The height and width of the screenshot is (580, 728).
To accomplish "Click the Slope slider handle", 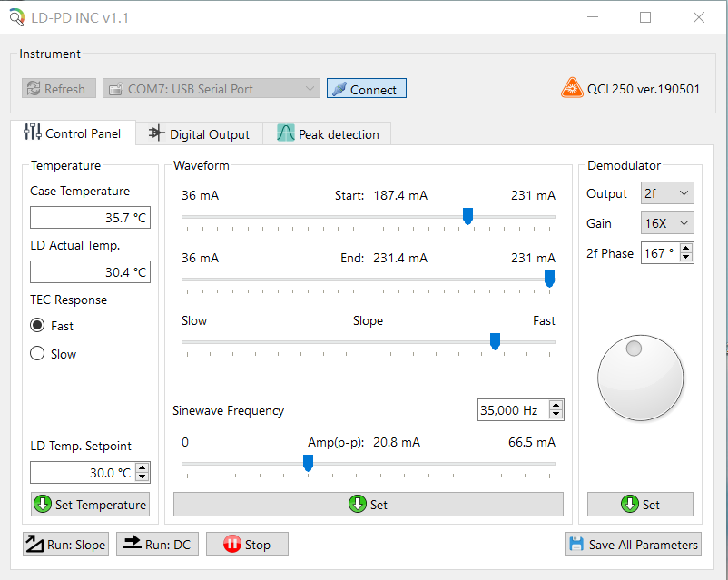I will (495, 341).
